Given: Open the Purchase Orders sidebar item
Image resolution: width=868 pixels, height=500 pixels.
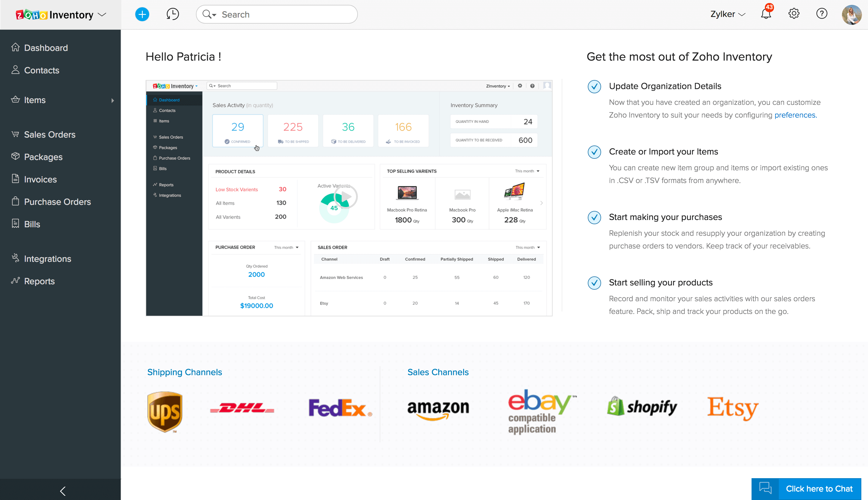Looking at the screenshot, I should (57, 202).
